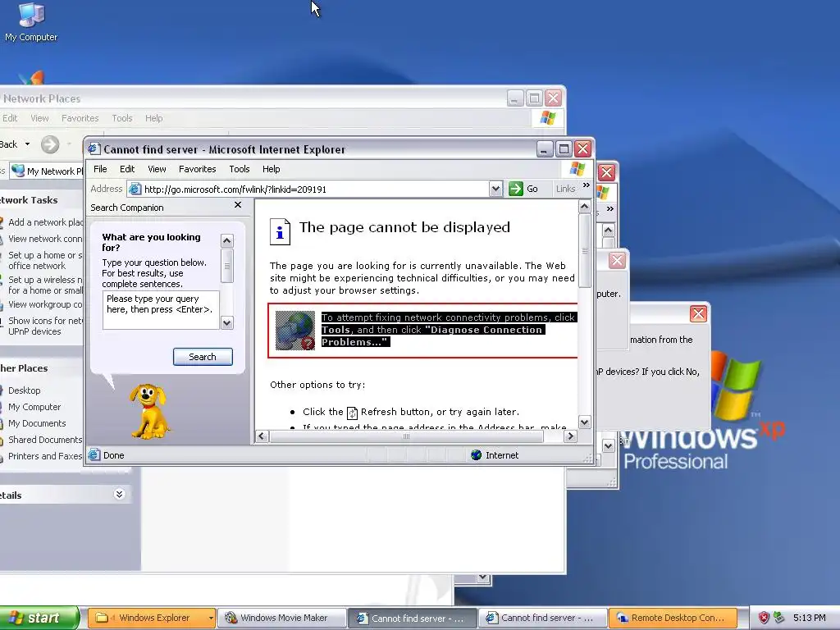Viewport: 840px width, 630px height.
Task: Open My Computer link in Other Places
Action: click(34, 407)
